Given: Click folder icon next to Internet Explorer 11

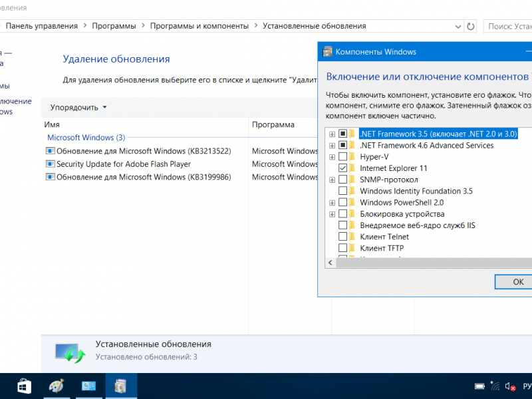Looking at the screenshot, I should click(352, 168).
